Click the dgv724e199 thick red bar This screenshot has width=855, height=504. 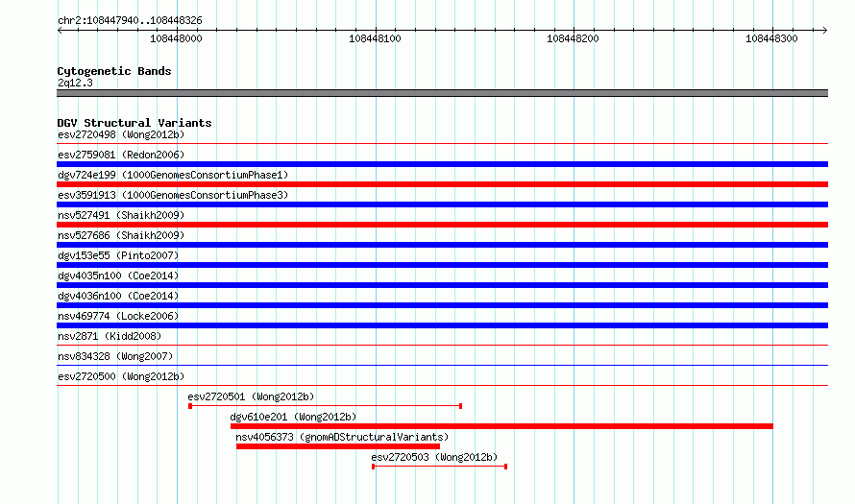point(442,184)
